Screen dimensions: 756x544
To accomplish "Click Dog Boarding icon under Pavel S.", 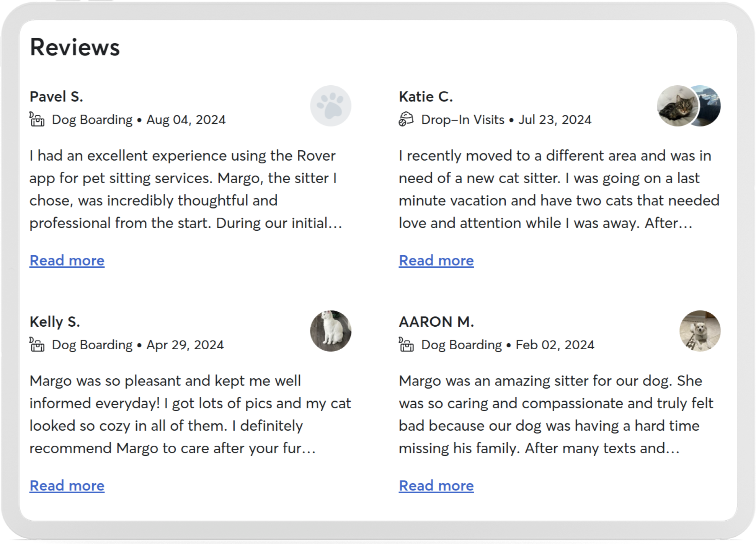I will tap(37, 119).
